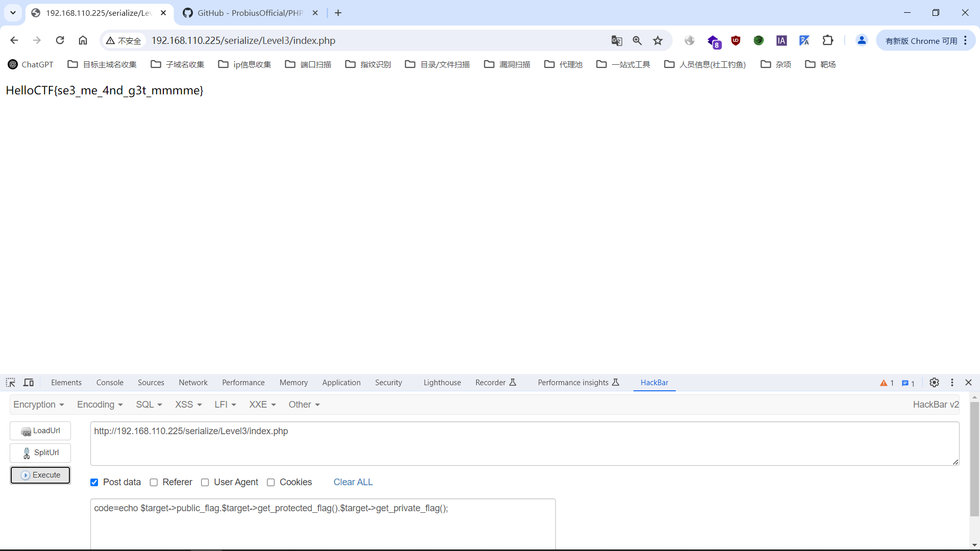
Task: Click the DevTools inspect element icon
Action: (x=11, y=383)
